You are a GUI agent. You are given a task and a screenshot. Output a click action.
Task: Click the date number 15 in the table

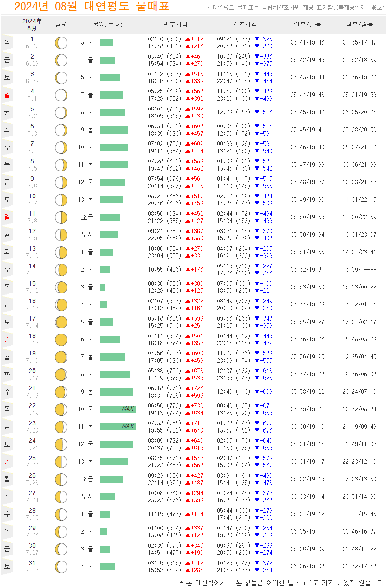point(32,284)
